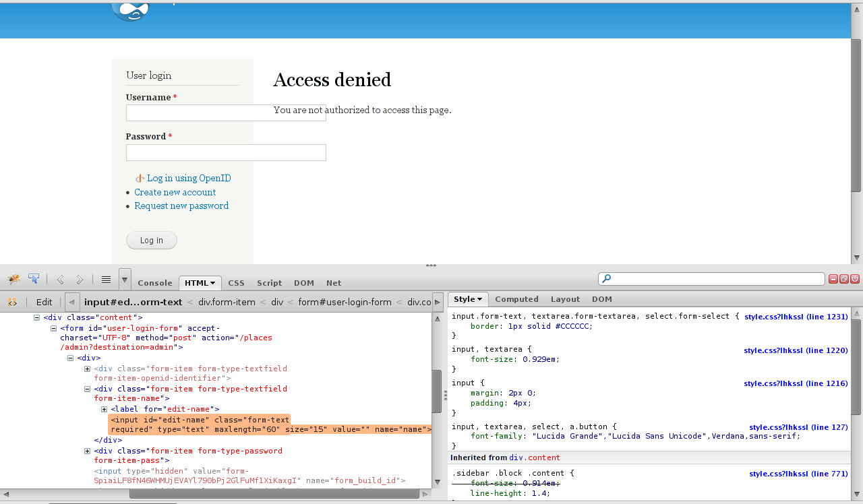Select div.form-item breadcrumb
Viewport: 863px width, 504px height.
[226, 302]
